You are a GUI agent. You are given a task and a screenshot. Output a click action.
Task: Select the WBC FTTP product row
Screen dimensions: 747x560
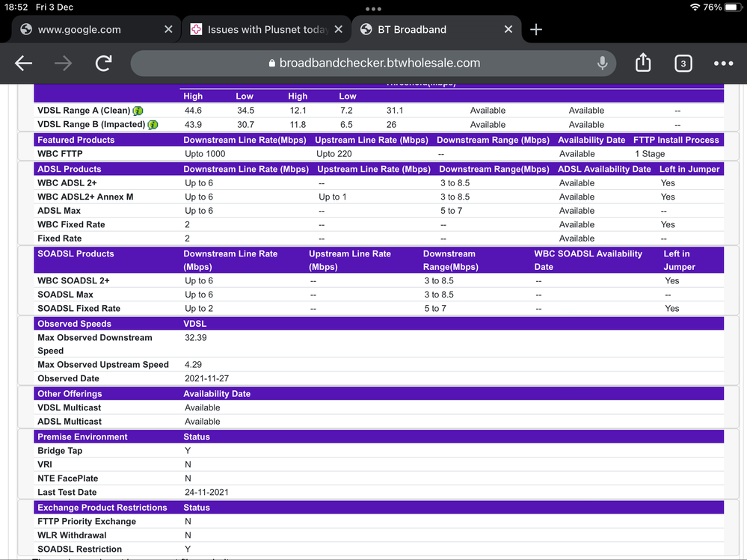point(60,154)
